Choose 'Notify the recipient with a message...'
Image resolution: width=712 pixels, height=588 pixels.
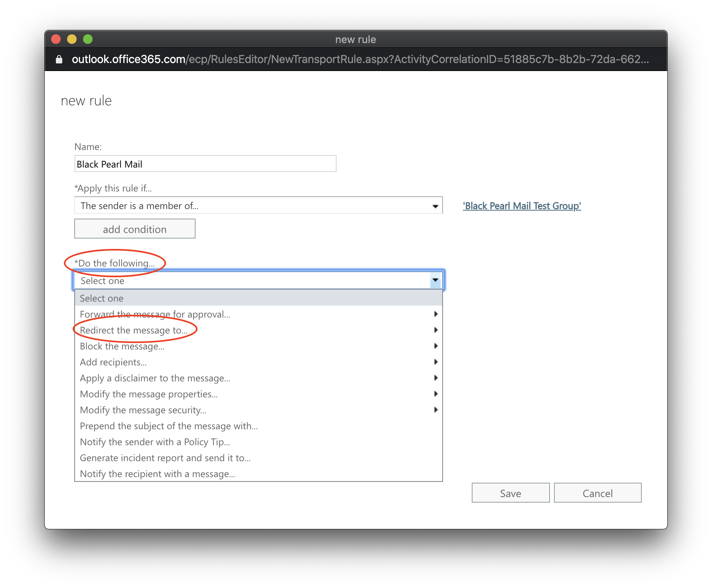pyautogui.click(x=259, y=474)
